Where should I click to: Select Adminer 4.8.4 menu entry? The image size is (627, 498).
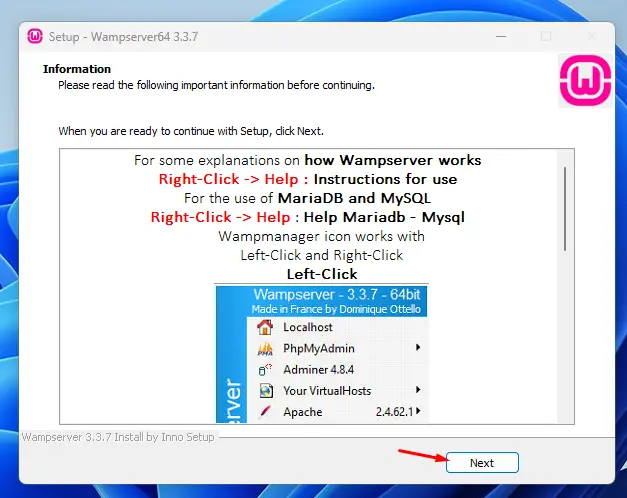point(337,370)
